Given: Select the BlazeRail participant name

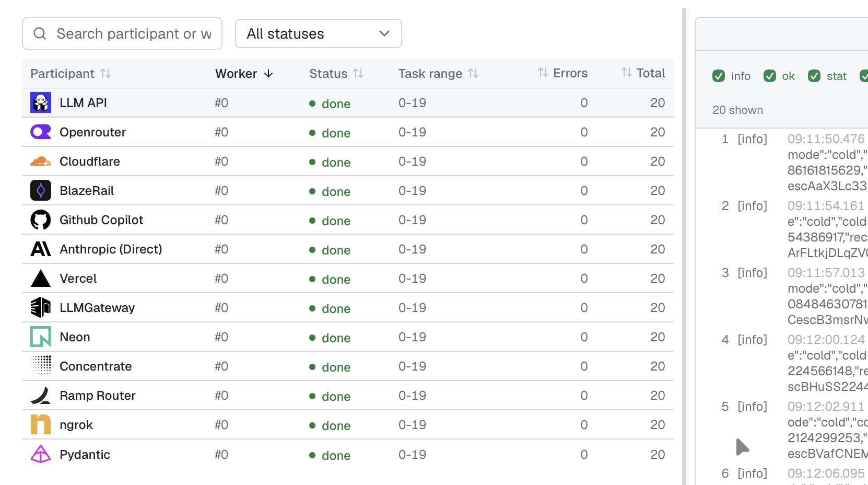Looking at the screenshot, I should (87, 191).
